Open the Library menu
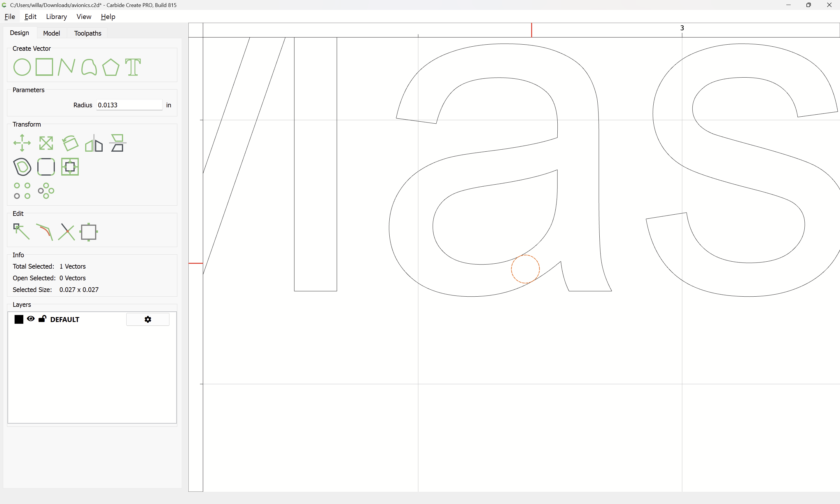Screen dimensions: 840x504 pos(56,17)
